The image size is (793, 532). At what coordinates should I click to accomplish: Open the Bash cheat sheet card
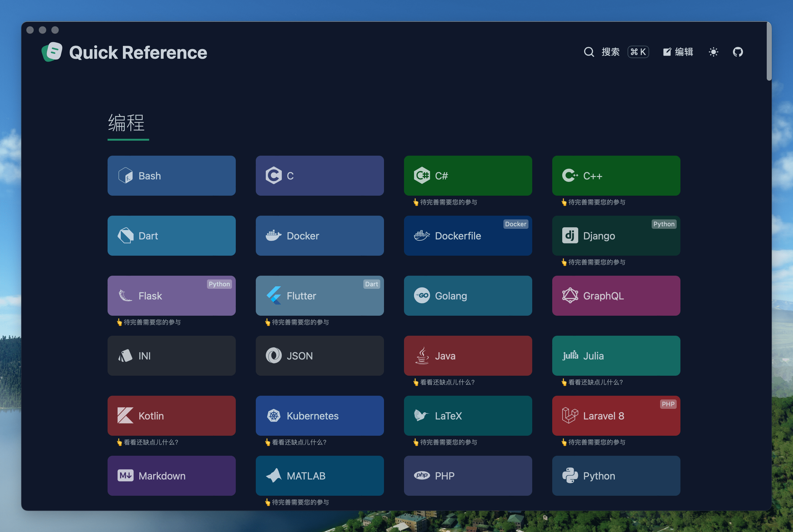click(171, 176)
